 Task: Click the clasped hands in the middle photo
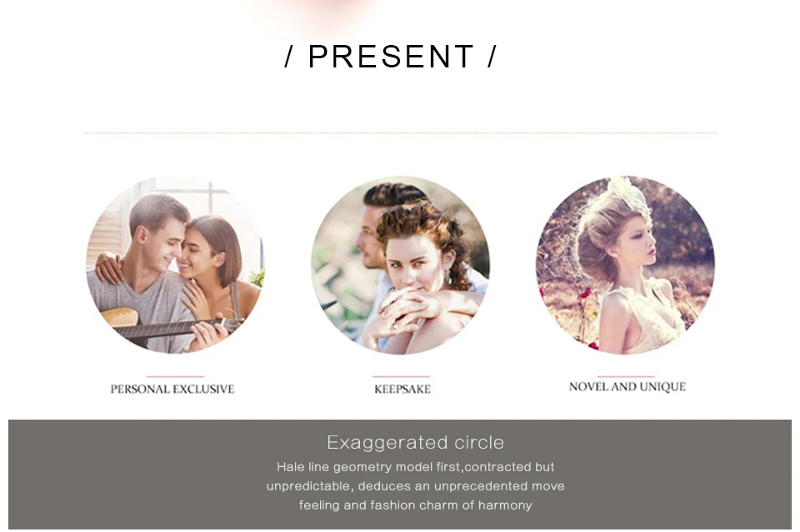[x=408, y=311]
